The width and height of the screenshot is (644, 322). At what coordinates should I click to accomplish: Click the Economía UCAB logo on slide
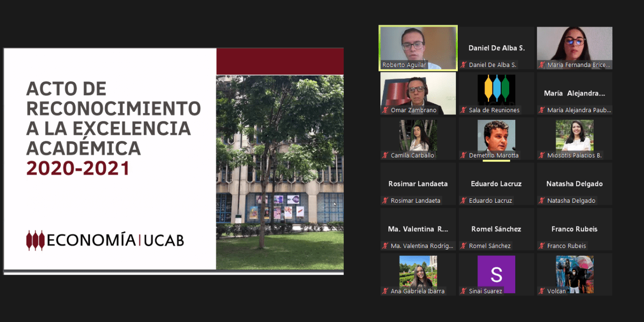105,240
